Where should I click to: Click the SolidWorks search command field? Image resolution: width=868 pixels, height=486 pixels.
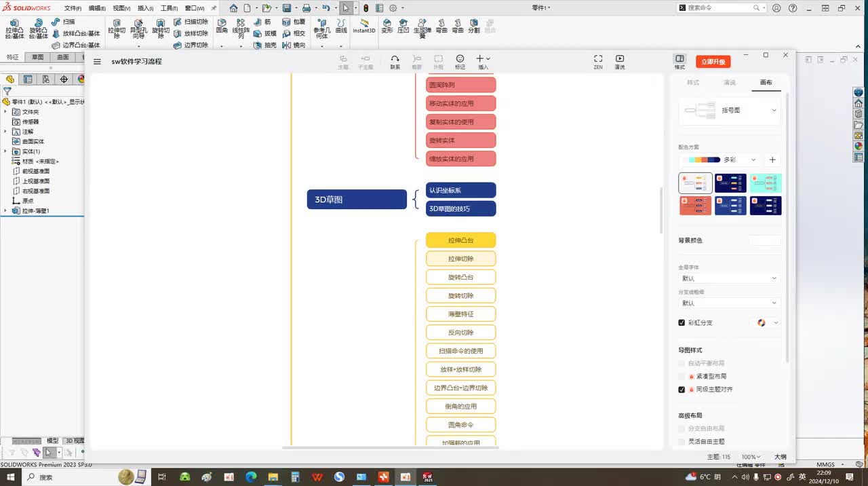click(x=719, y=8)
